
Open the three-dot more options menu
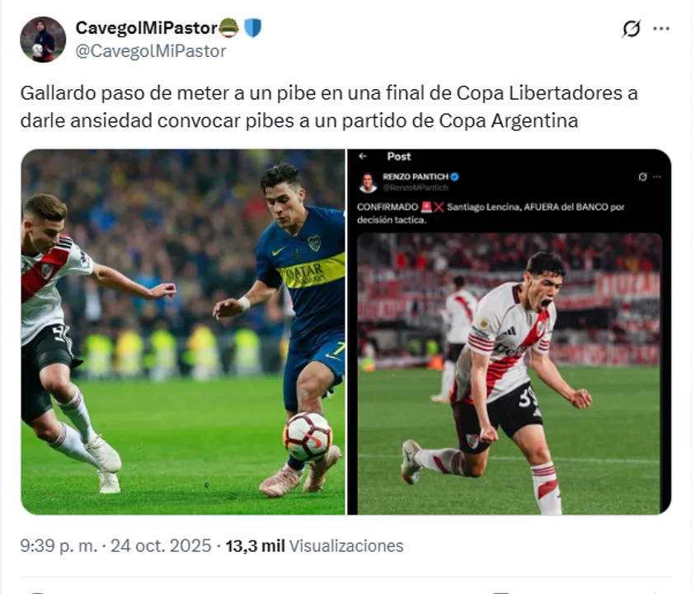click(x=661, y=29)
